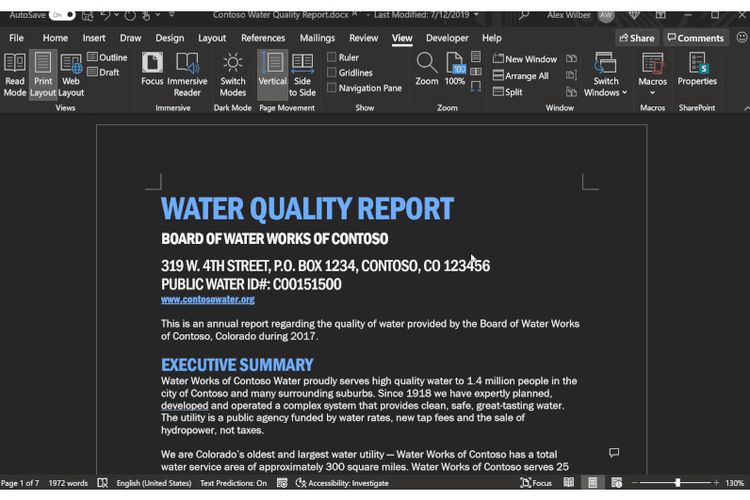Open Customize Quick Access Toolbar dropdown
The image size is (750, 500).
coord(172,15)
